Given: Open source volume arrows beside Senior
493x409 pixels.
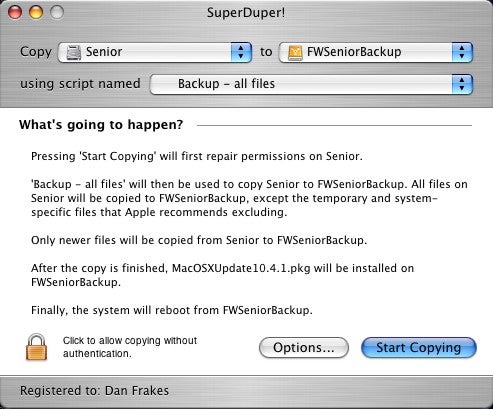Looking at the screenshot, I should point(241,52).
